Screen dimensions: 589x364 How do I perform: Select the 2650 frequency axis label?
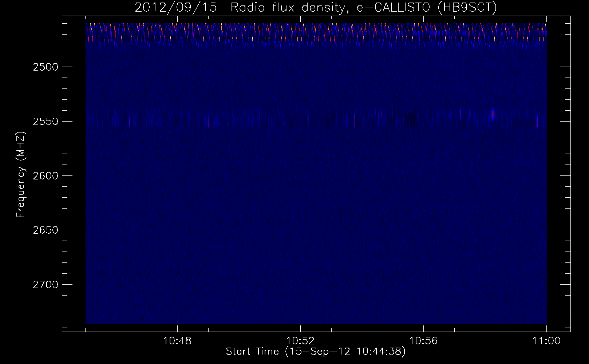coord(46,230)
